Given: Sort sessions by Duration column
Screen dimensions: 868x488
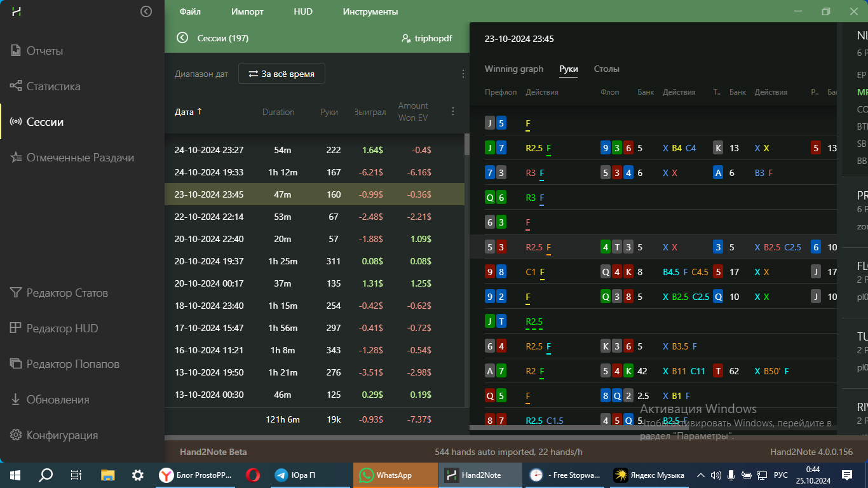Looking at the screenshot, I should pos(278,112).
